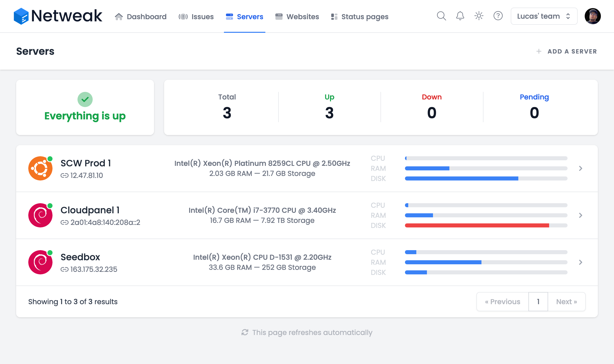Screen dimensions: 614x364
Task: Click the Next pagination button
Action: (x=567, y=302)
